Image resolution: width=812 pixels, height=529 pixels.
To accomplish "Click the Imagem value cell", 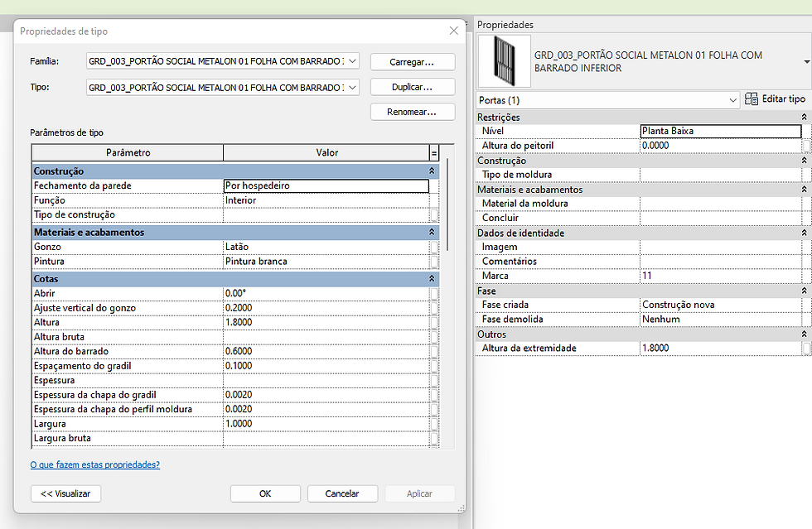I will click(x=721, y=247).
